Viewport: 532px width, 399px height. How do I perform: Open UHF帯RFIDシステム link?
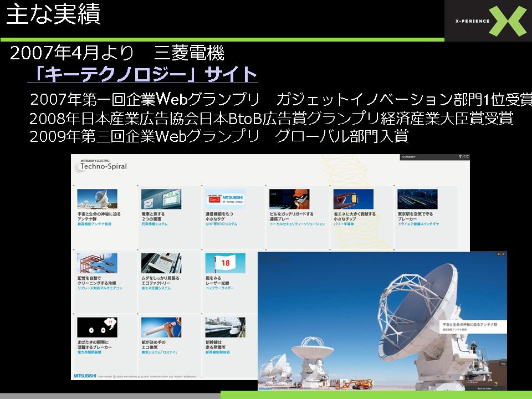[x=222, y=224]
